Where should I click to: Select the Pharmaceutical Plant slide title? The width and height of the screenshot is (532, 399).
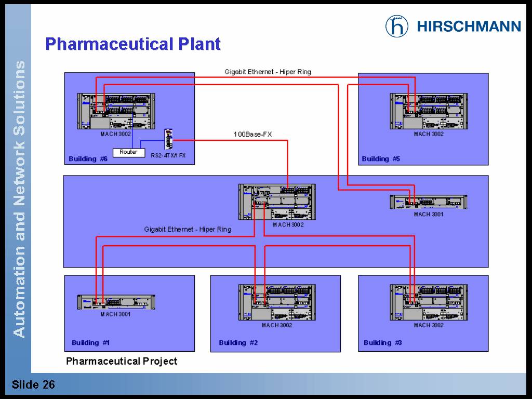tap(133, 44)
